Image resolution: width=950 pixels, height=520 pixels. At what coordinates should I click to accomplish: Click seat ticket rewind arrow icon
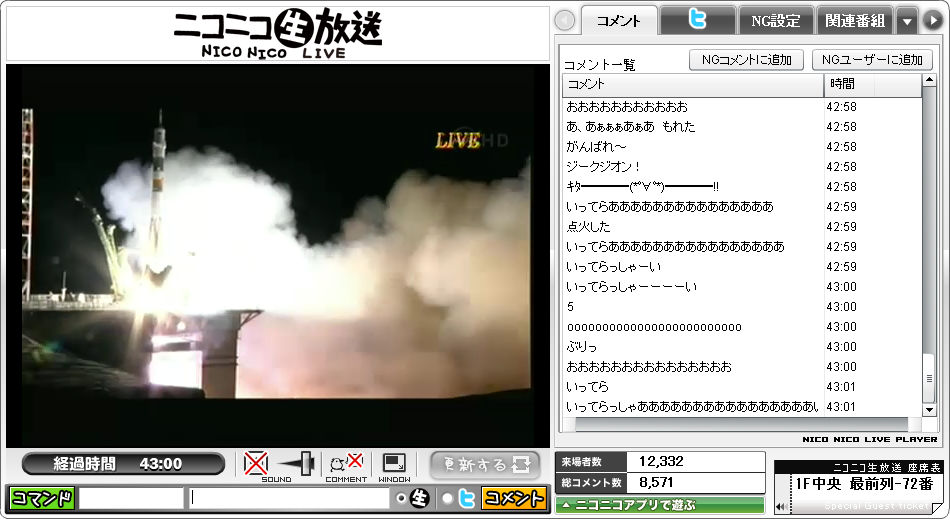pos(782,506)
